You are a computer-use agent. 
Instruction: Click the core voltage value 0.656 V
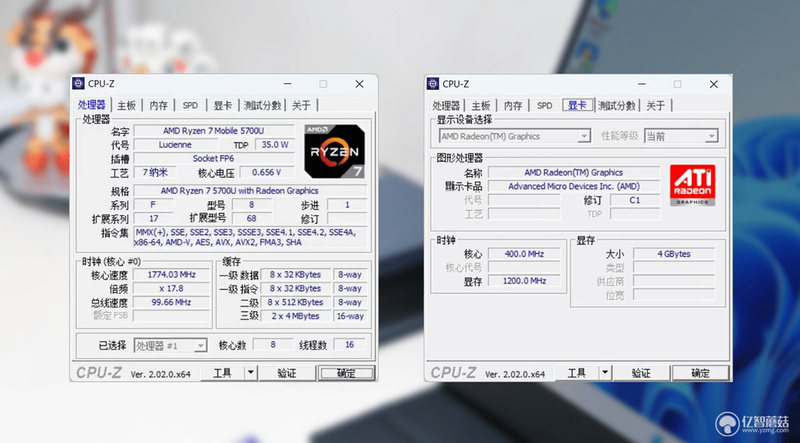click(x=267, y=172)
